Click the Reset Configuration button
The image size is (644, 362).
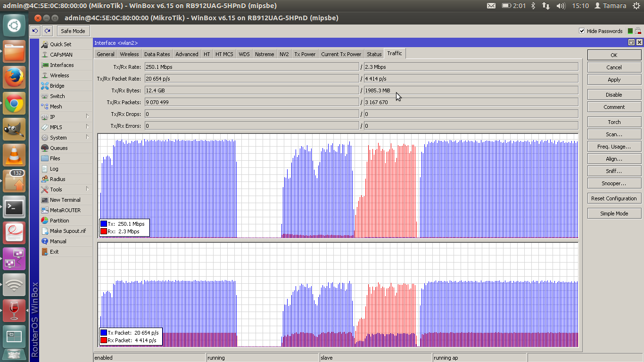614,198
